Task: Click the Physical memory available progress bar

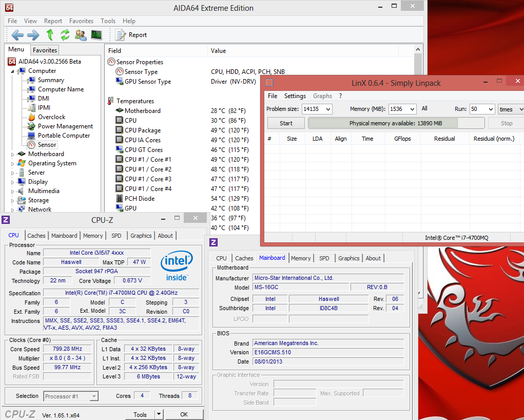Action: click(396, 123)
